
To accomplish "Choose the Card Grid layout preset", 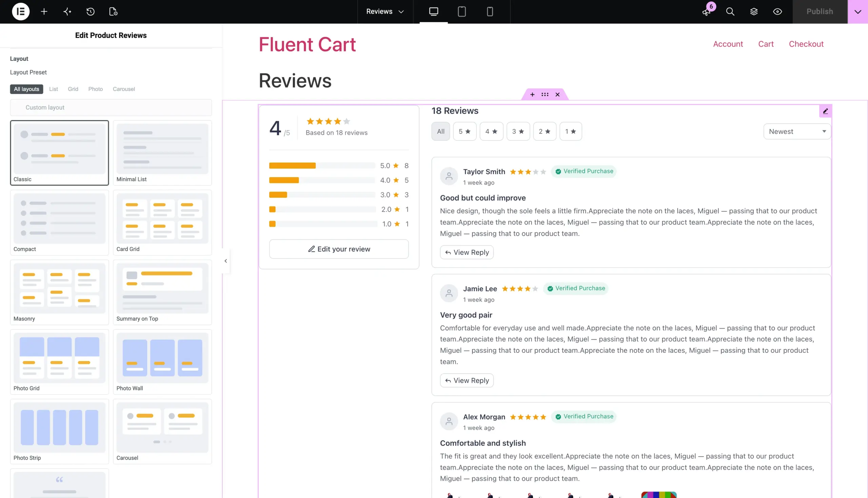I will click(x=162, y=222).
